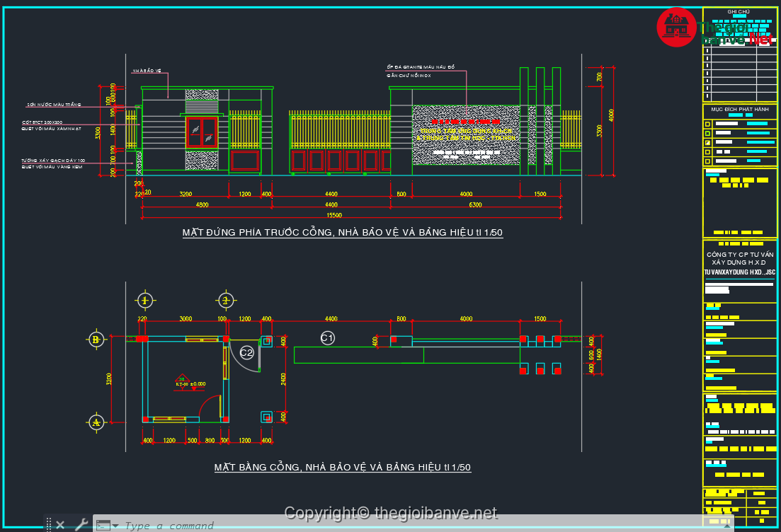Viewport: 781px width, 532px height.
Task: Pick the grid axis bubble B
Action: tap(96, 340)
